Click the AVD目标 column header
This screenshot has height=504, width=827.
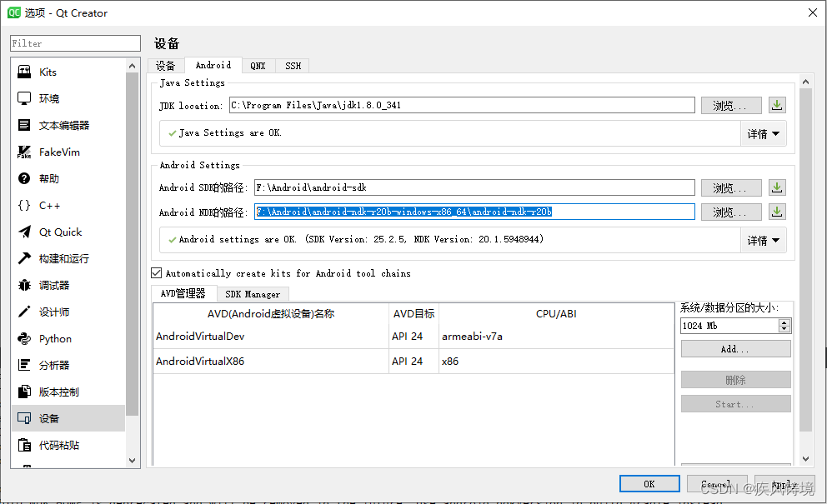[x=413, y=314]
